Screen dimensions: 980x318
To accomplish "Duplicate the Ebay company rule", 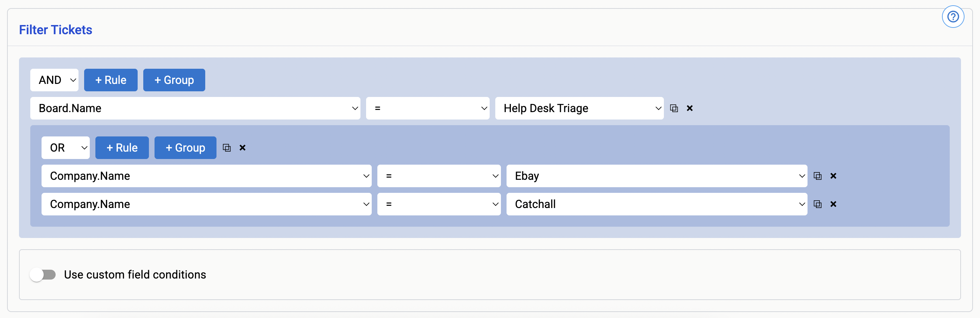I will tap(817, 176).
